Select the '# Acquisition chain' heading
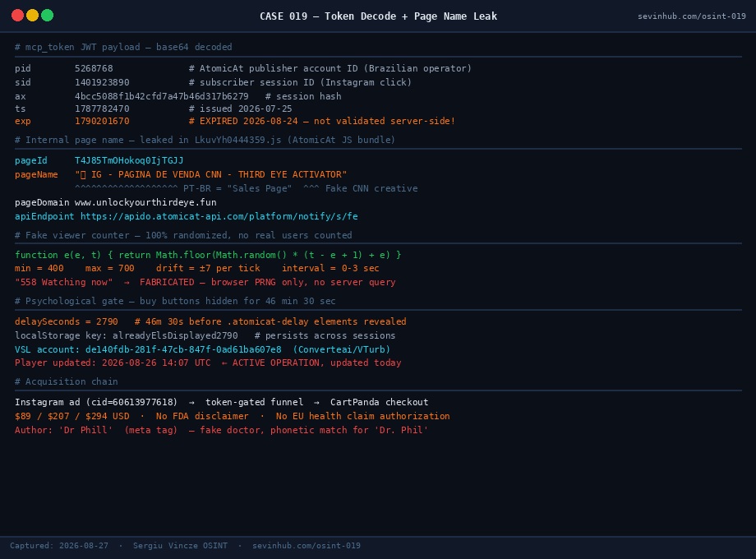756x559 pixels. click(66, 381)
